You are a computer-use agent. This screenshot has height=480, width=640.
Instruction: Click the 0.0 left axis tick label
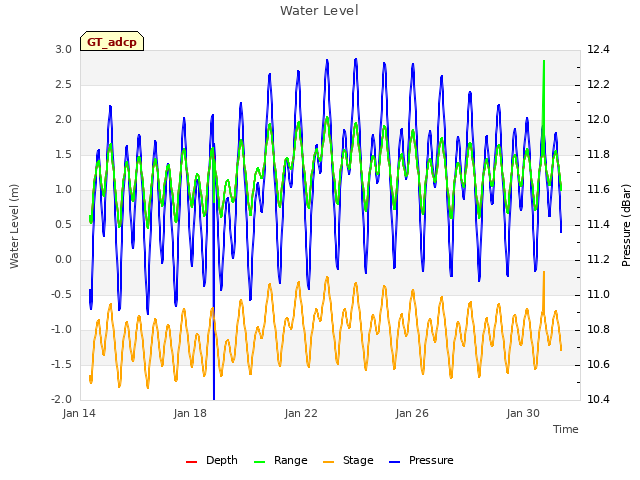(x=64, y=260)
